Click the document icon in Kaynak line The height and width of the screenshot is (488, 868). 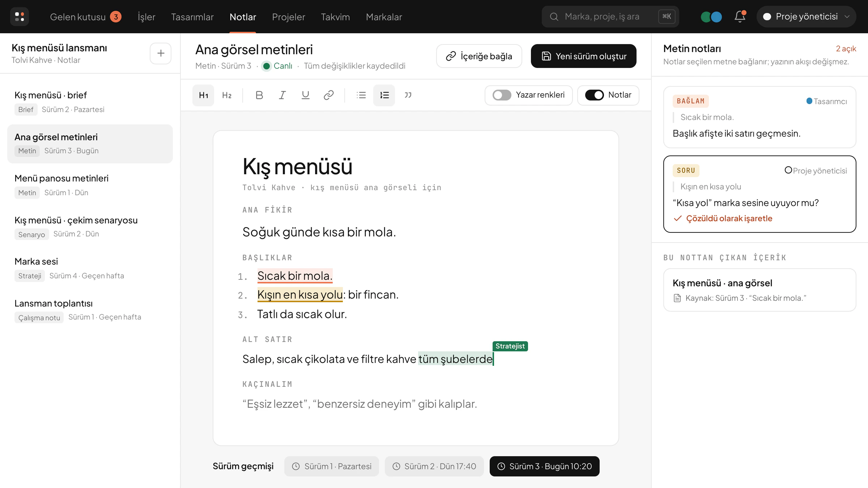coord(677,298)
